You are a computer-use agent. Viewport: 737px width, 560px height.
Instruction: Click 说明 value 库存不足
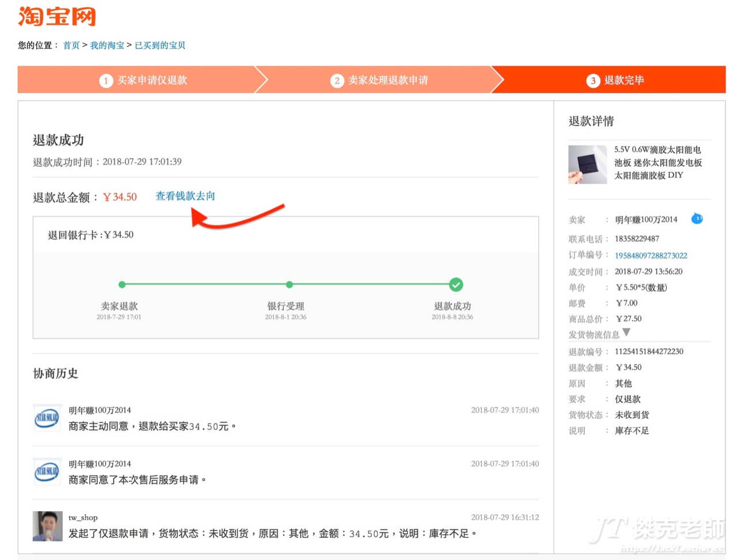click(x=632, y=431)
